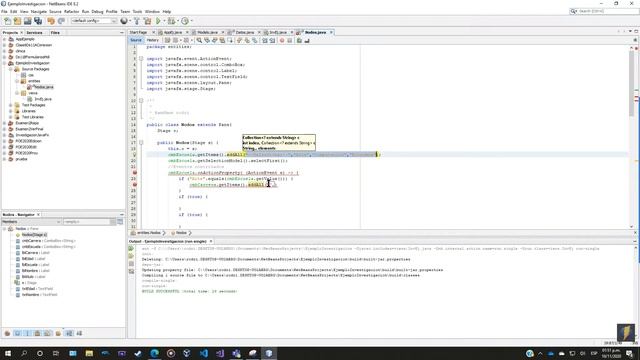Viewport: 640px width, 360px height.
Task: Open Visual Studio Code from taskbar
Action: (x=204, y=353)
